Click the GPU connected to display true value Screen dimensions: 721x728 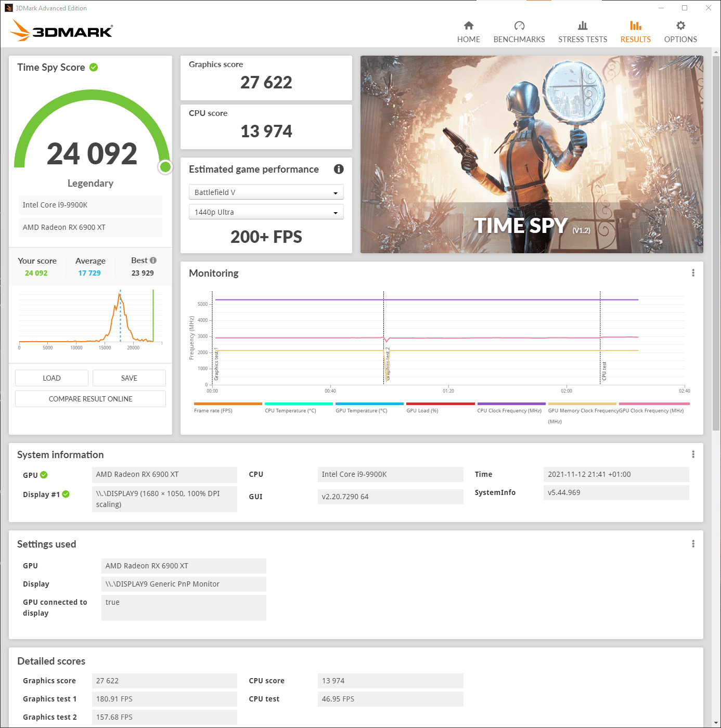tap(184, 608)
